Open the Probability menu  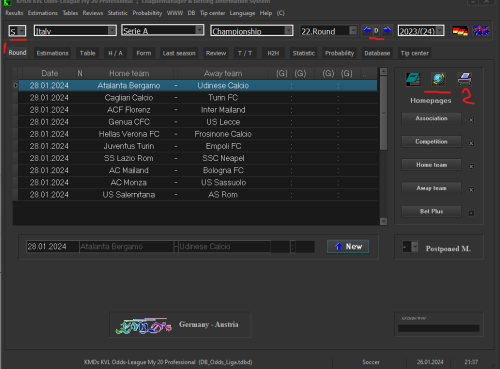click(x=147, y=13)
